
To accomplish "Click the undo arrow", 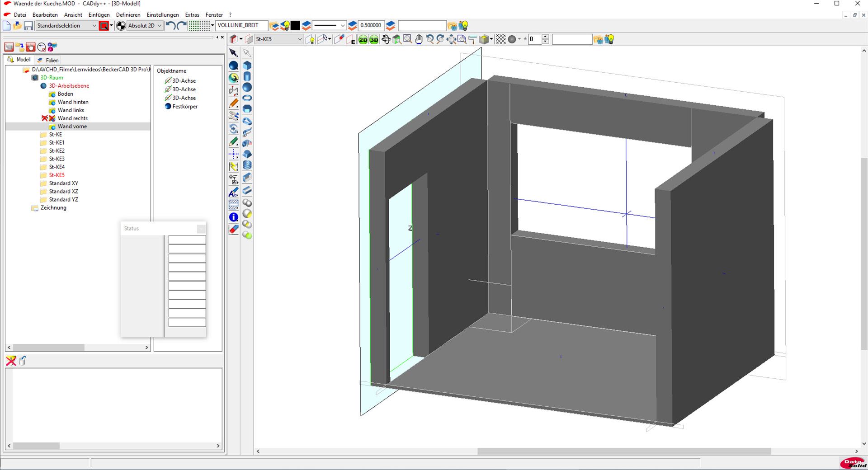I will click(x=170, y=26).
